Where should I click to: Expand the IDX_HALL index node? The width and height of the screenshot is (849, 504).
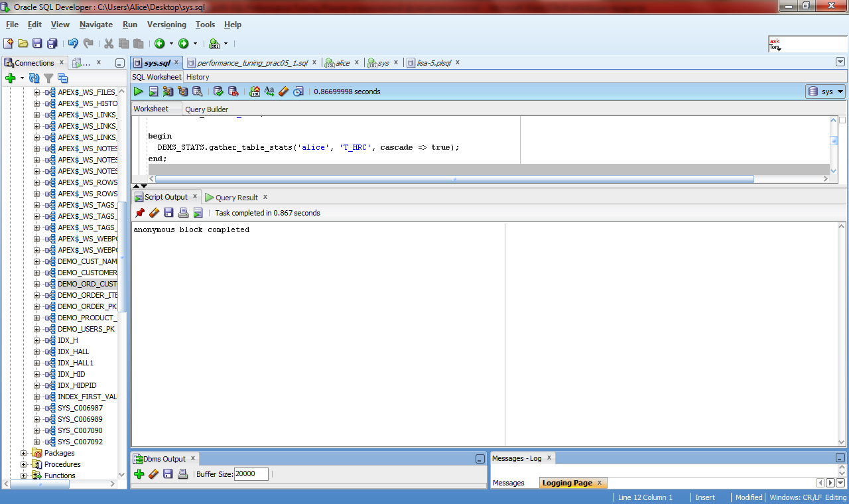[x=37, y=351]
